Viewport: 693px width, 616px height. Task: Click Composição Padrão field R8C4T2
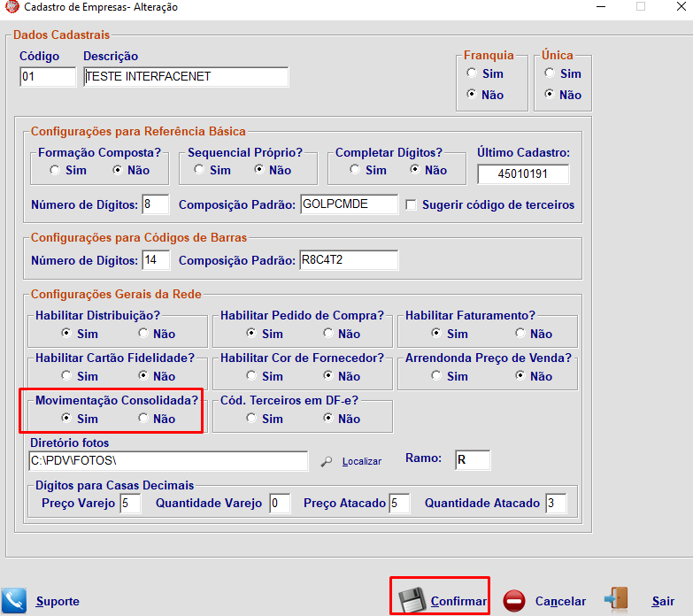(x=349, y=260)
